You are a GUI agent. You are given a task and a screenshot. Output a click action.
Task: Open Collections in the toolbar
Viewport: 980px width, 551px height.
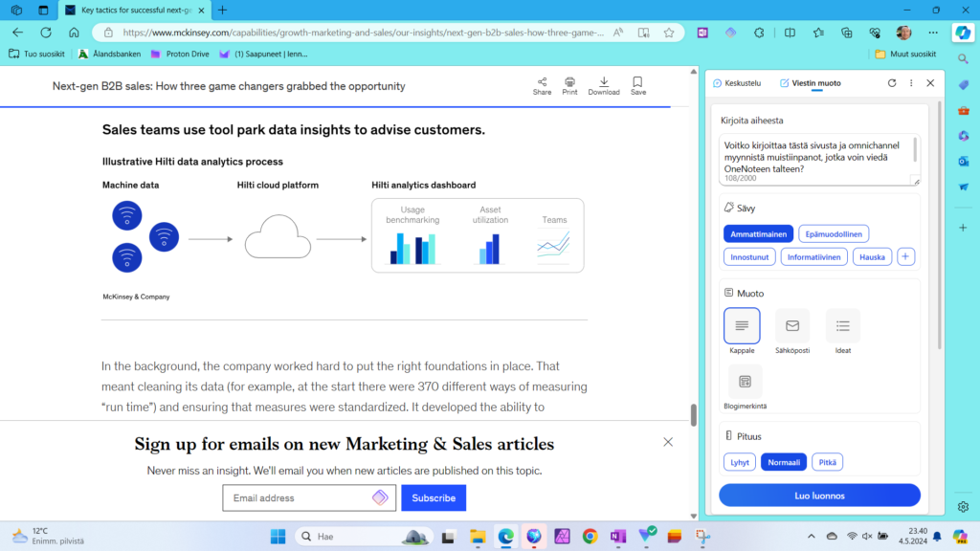846,33
